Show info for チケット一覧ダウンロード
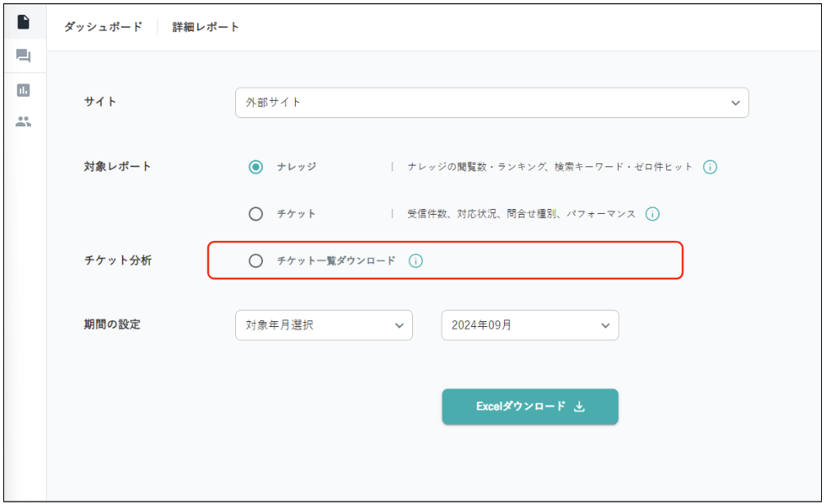The height and width of the screenshot is (504, 826). (415, 261)
